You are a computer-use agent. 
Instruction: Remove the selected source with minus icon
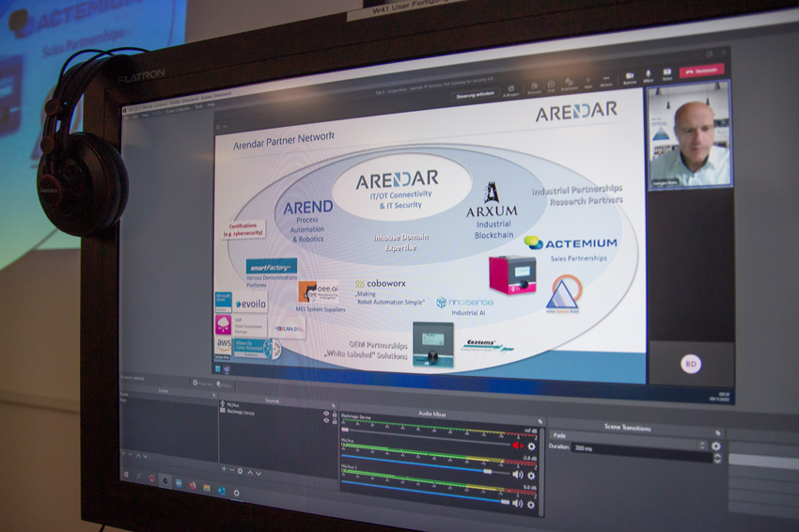tap(232, 470)
